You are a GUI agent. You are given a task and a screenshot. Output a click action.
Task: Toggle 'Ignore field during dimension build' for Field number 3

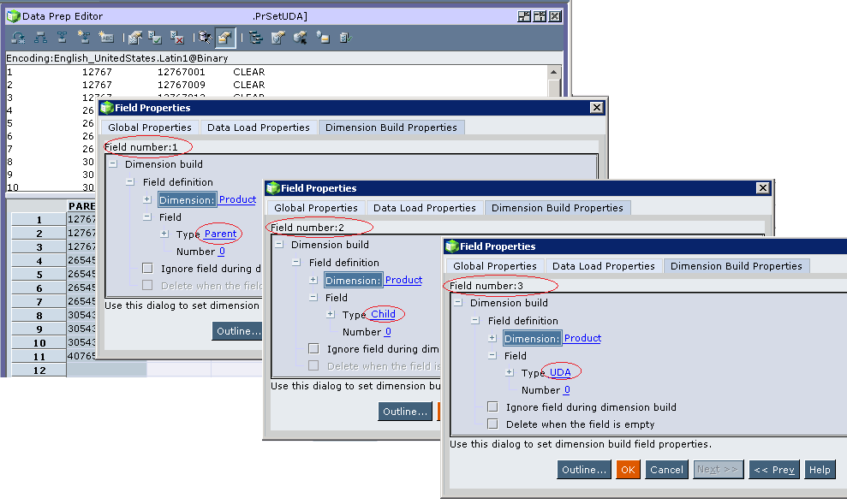pyautogui.click(x=492, y=406)
